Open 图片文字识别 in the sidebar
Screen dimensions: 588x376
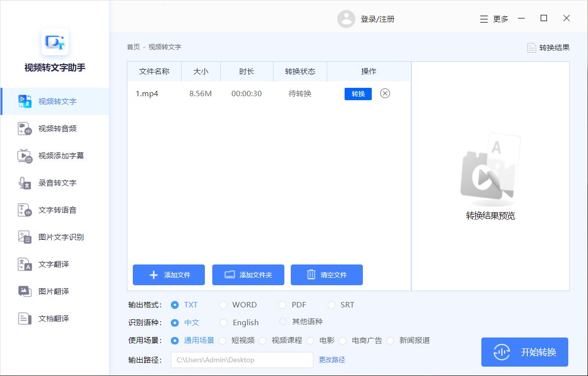click(x=55, y=237)
